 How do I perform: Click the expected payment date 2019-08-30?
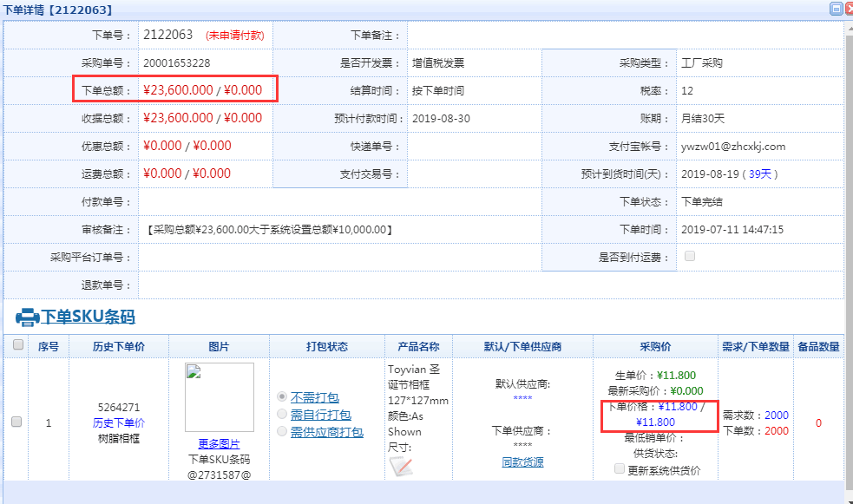tap(441, 119)
